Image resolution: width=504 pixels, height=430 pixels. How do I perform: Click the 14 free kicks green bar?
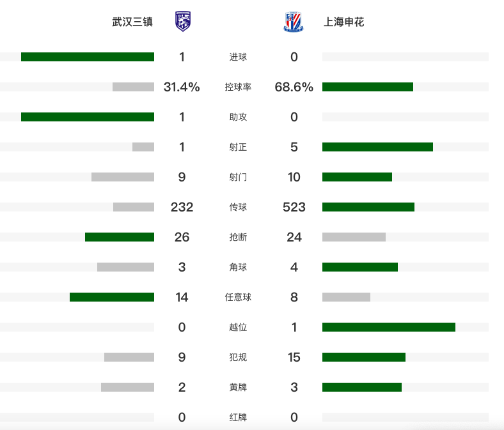112,297
